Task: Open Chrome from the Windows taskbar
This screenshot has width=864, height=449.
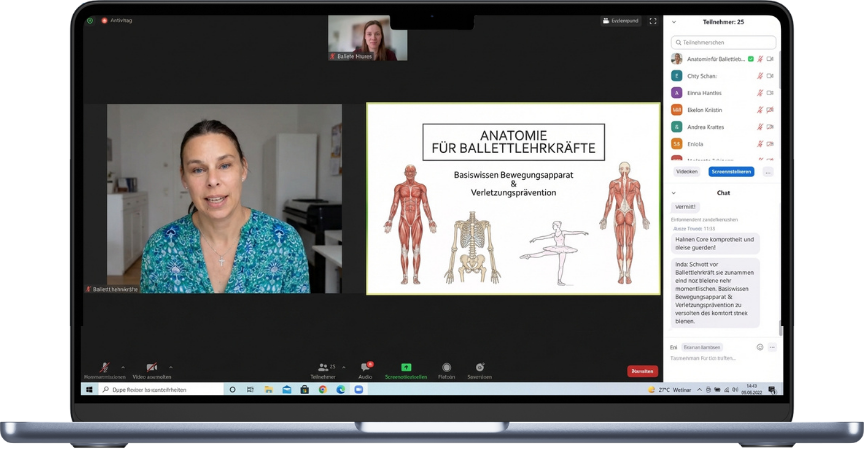Action: [x=322, y=389]
